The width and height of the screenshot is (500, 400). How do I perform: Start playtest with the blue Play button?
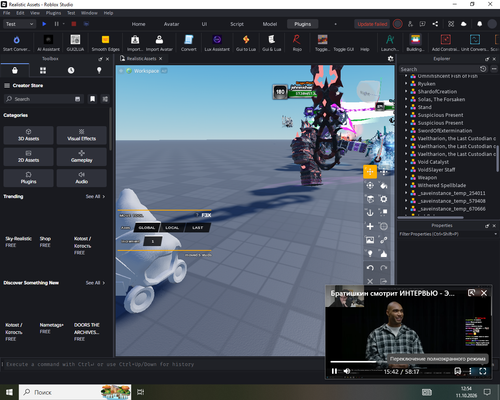tap(44, 24)
